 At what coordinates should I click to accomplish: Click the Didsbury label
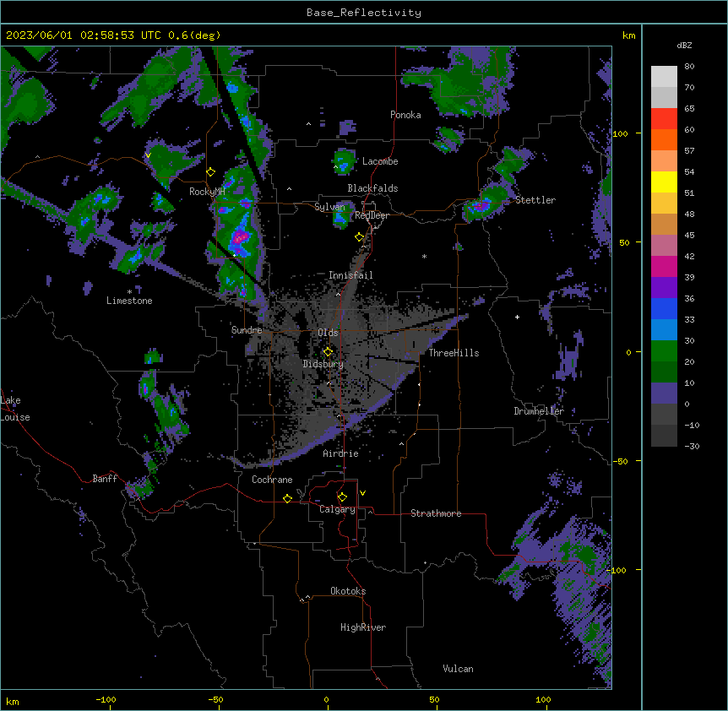pos(323,364)
